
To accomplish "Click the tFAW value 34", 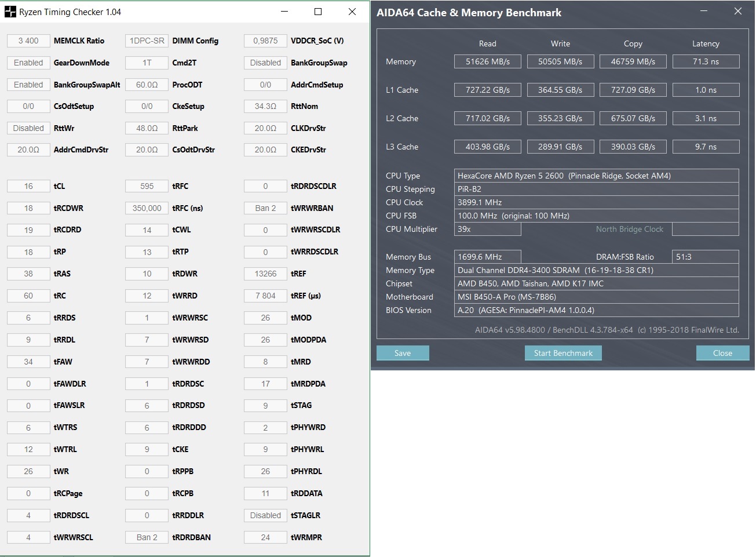I will (x=28, y=362).
